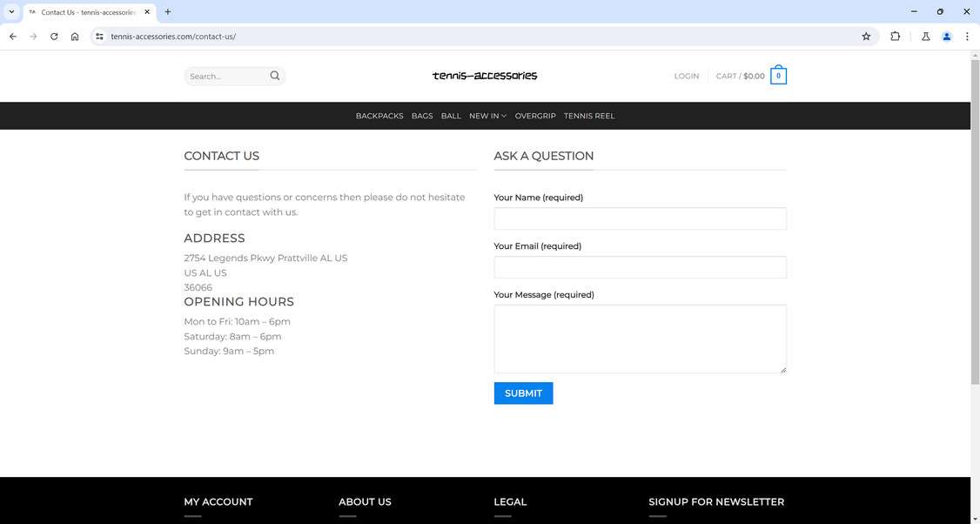Open the shopping cart icon
This screenshot has height=524, width=980.
[778, 75]
